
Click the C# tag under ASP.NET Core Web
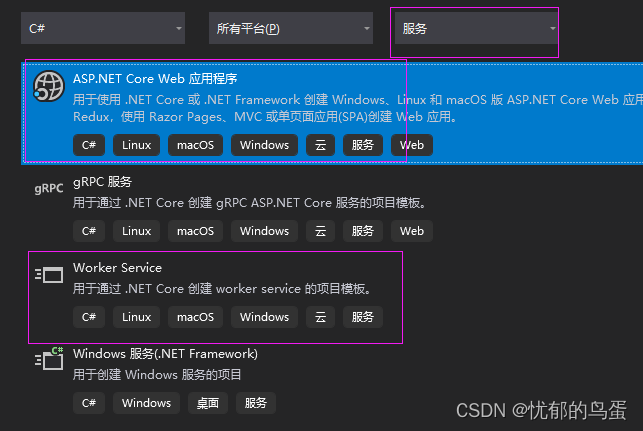[89, 145]
